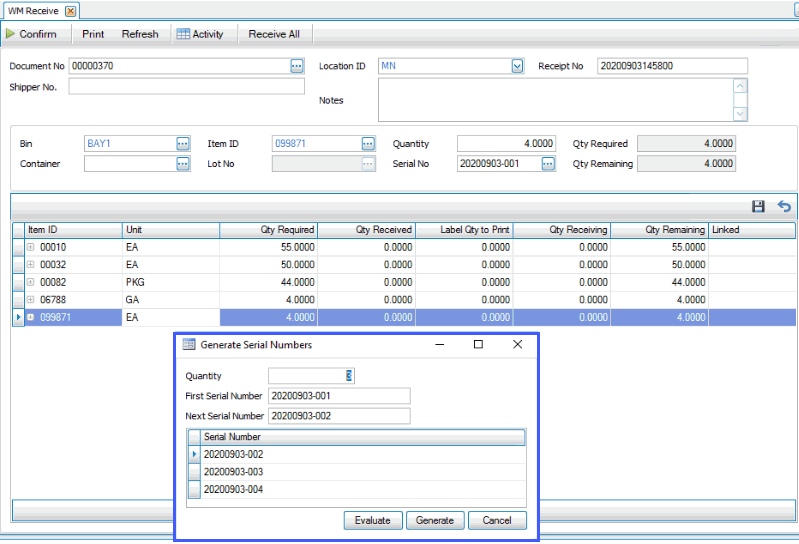Click the green Confirm arrow icon
Viewport: 799px width, 544px height.
click(10, 34)
